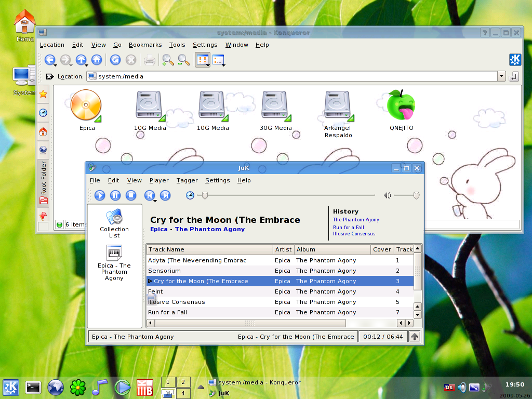The image size is (532, 399).
Task: Open the Bookmarks menu in Konqueror
Action: (x=145, y=45)
